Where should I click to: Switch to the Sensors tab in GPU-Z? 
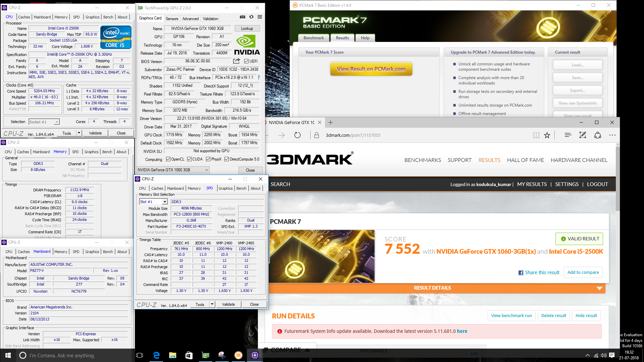[172, 18]
